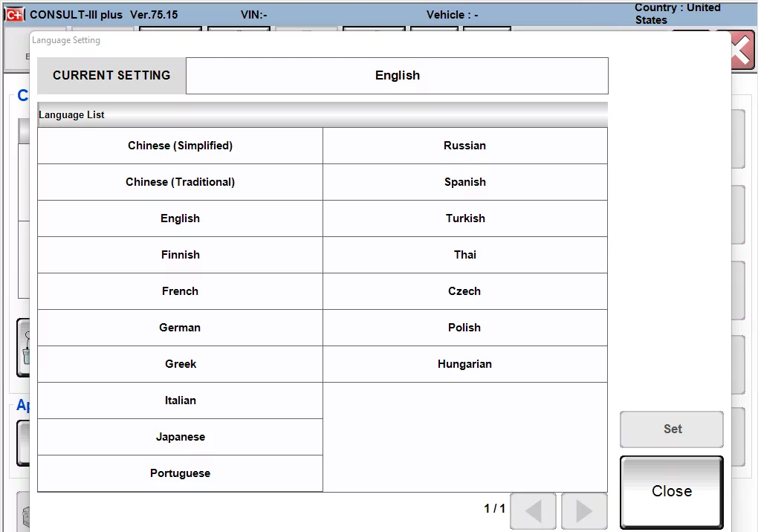Click the English current setting field
The height and width of the screenshot is (532, 758).
[397, 75]
